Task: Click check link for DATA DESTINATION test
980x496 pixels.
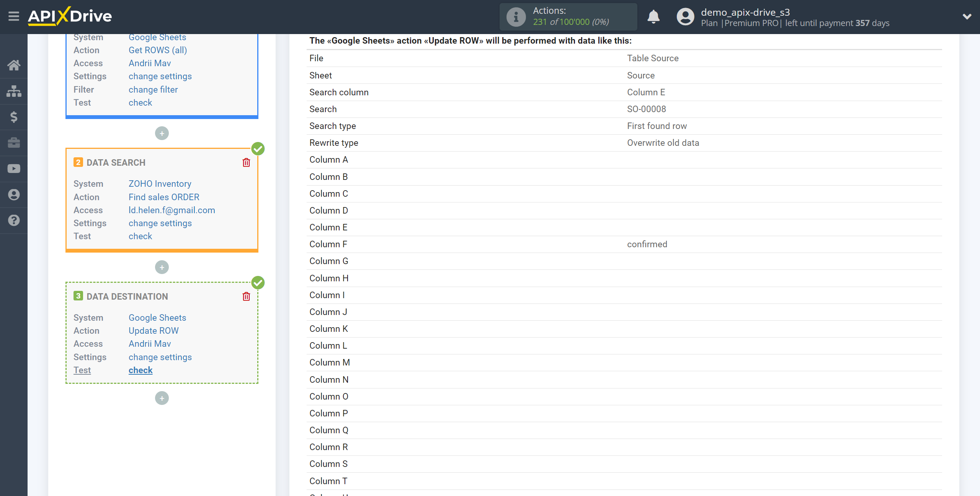Action: coord(140,369)
